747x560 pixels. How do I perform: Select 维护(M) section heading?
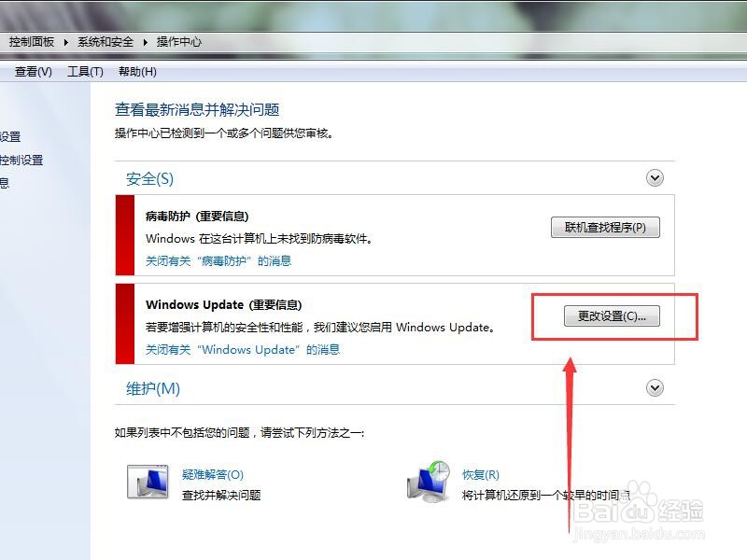153,388
